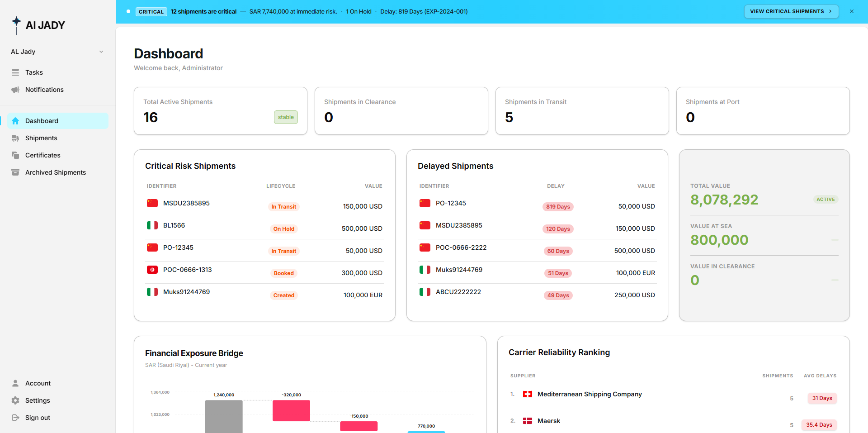Viewport: 868px width, 433px height.
Task: Expand the AL Jady organization dropdown
Action: (57, 52)
